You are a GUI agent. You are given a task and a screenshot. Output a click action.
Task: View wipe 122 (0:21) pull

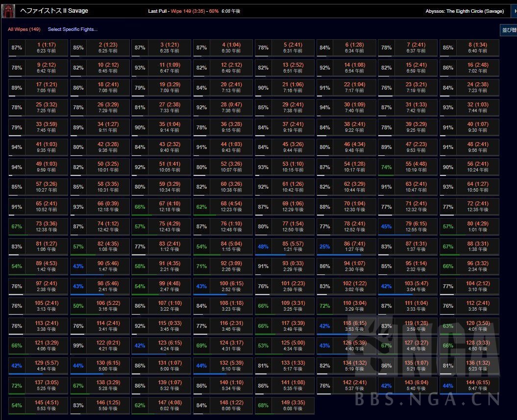click(x=108, y=346)
